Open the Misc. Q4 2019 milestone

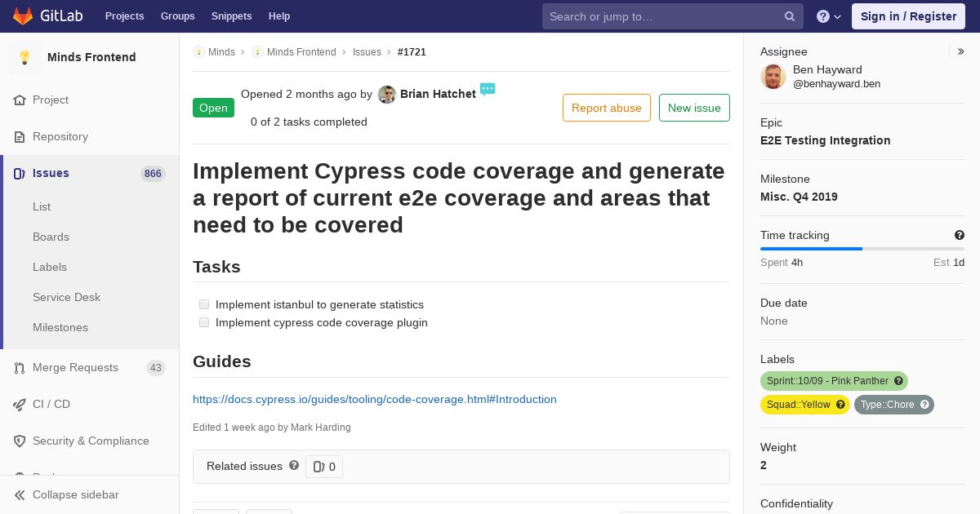[799, 197]
